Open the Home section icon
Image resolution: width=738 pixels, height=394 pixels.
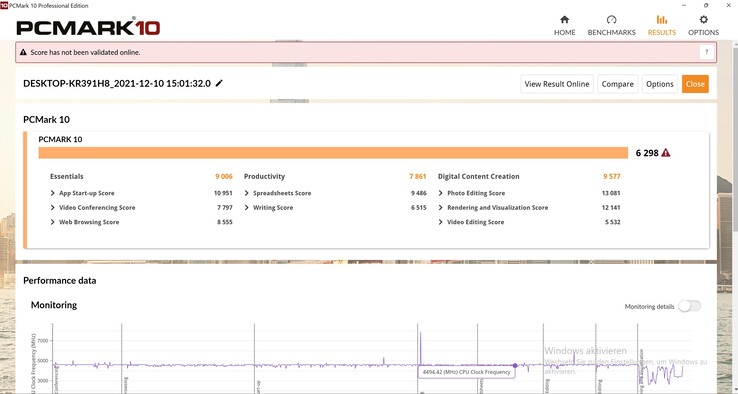564,20
